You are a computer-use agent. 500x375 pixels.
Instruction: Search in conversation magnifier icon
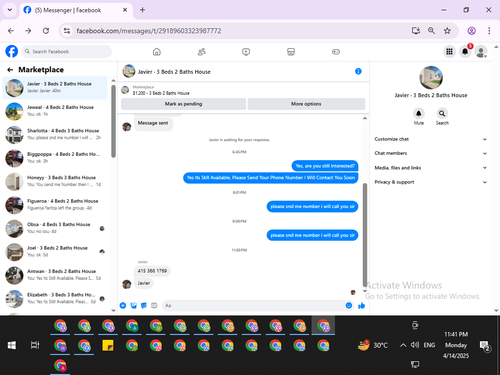(442, 114)
